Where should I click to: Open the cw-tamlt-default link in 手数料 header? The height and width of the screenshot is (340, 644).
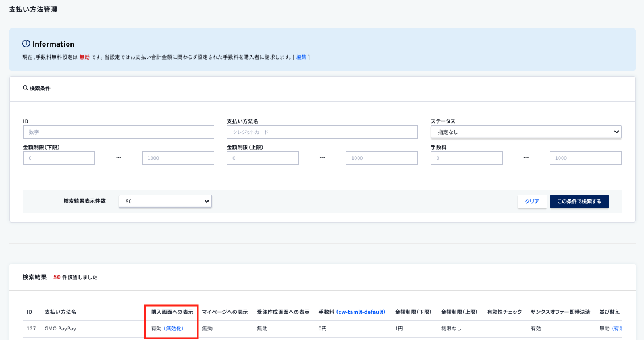(x=360, y=312)
